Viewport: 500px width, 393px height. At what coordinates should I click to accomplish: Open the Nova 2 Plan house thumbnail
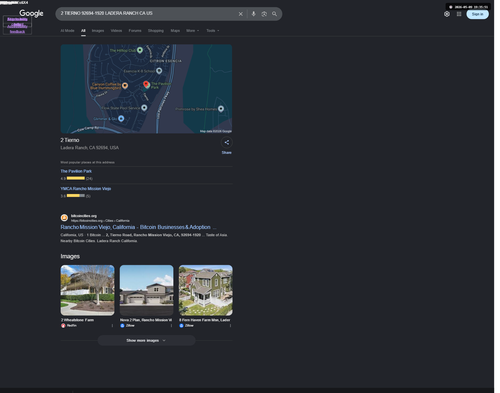[147, 290]
